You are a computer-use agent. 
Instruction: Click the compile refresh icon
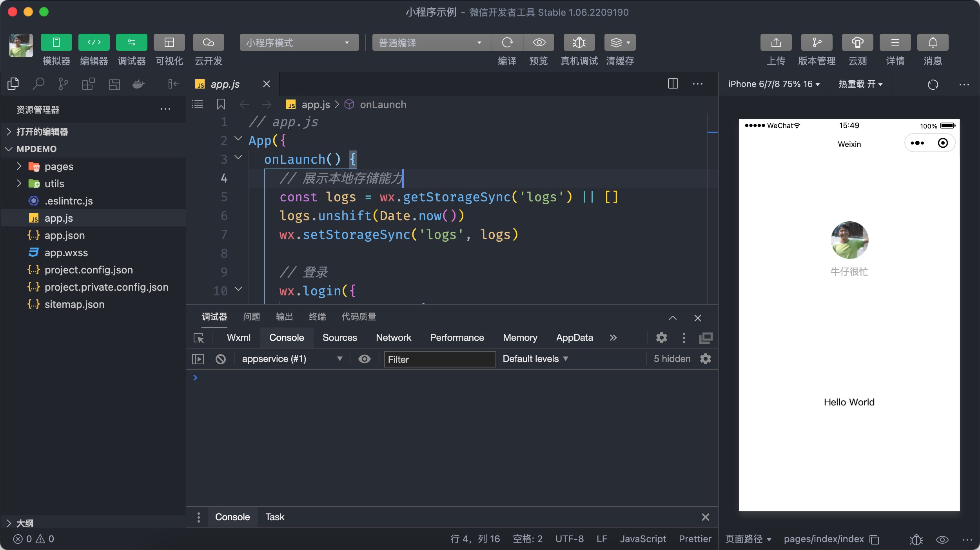click(x=507, y=42)
